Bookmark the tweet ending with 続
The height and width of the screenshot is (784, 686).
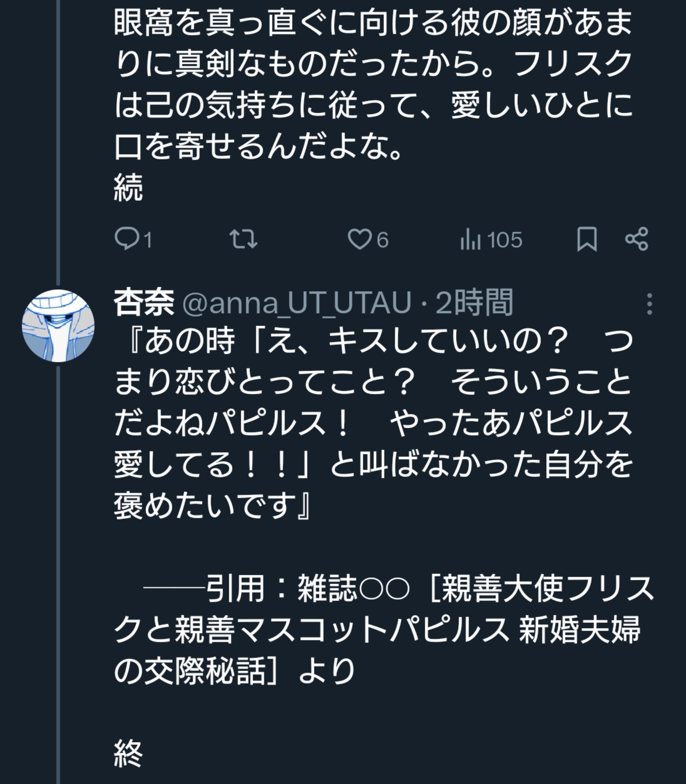pyautogui.click(x=587, y=240)
